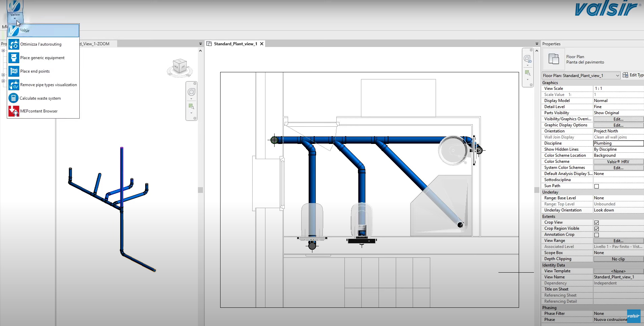644x326 pixels.
Task: Click the toilet icon for Place generic equipment
Action: tap(14, 58)
